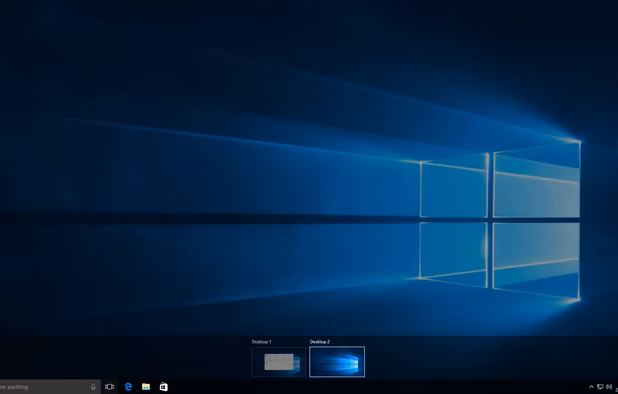Launch the Store from the taskbar
This screenshot has width=618, height=394.
coord(164,387)
